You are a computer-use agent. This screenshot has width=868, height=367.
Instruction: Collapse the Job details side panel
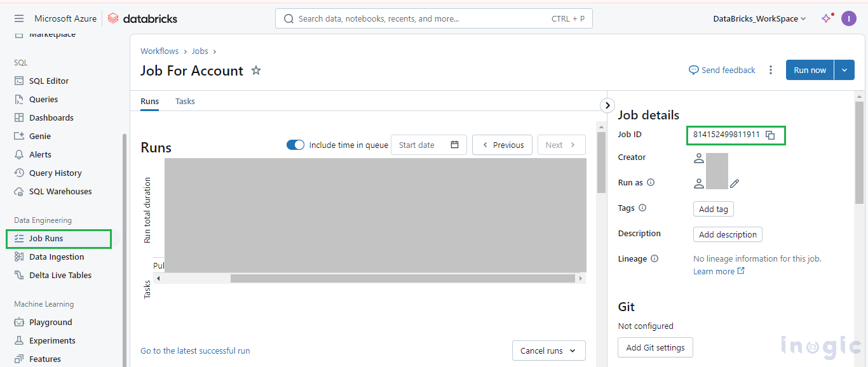[607, 105]
